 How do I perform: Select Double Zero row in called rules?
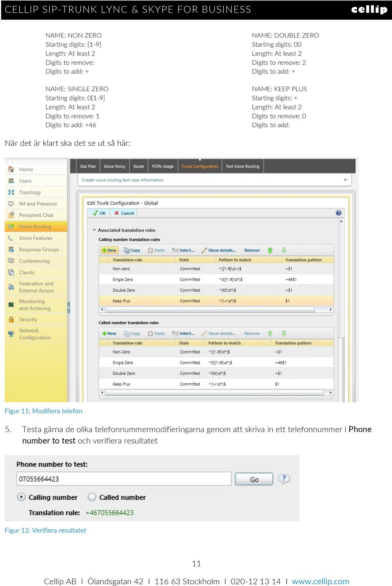coord(217,373)
